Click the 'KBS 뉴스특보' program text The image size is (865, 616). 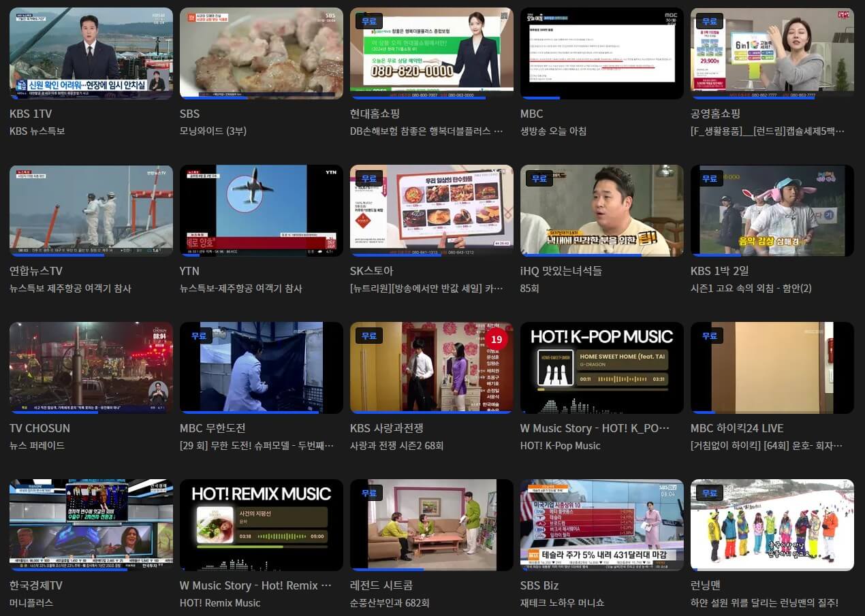(37, 131)
